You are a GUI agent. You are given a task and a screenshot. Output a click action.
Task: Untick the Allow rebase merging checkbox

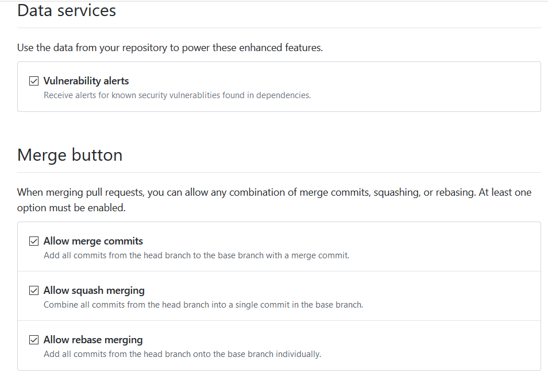point(34,340)
